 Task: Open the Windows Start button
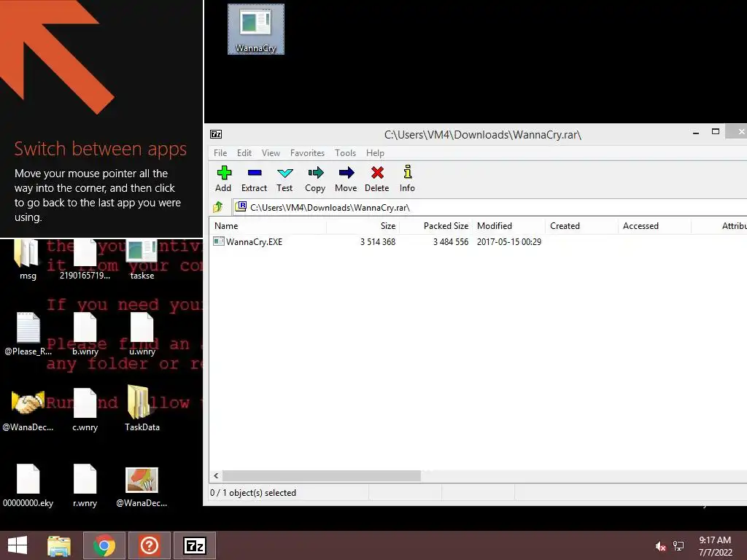tap(18, 545)
